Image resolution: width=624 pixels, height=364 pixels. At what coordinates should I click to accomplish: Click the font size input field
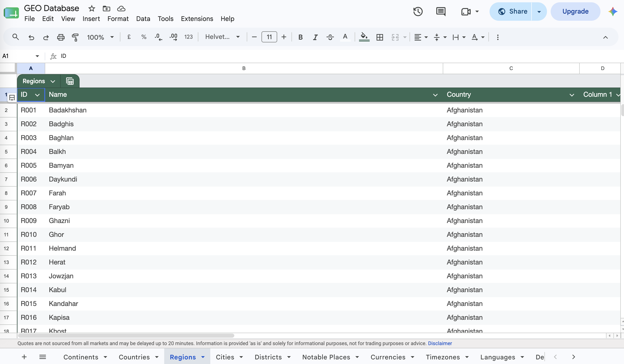(269, 37)
